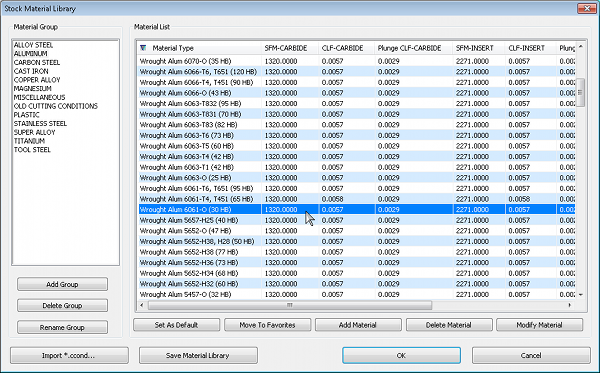Screen dimensions: 600x373
Task: Sort by CLF-CARBIDE column header
Action: click(346, 48)
